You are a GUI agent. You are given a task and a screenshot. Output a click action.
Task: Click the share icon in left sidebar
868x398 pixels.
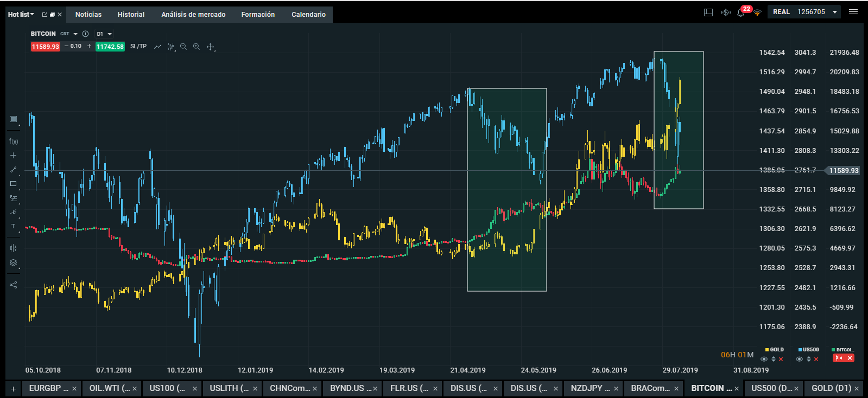14,285
